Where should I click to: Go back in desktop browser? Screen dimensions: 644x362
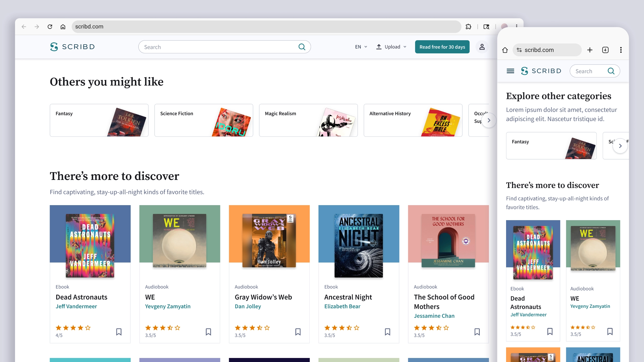(24, 27)
